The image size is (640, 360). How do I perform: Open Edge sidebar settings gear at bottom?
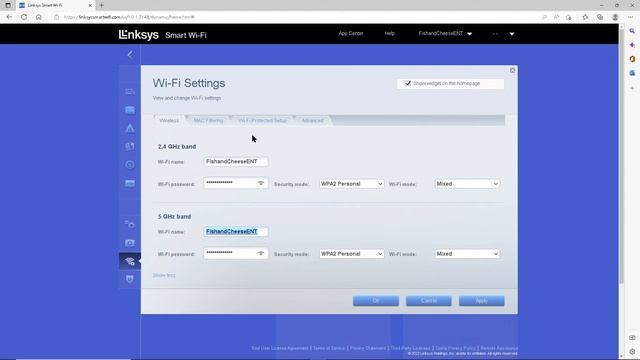(632, 351)
